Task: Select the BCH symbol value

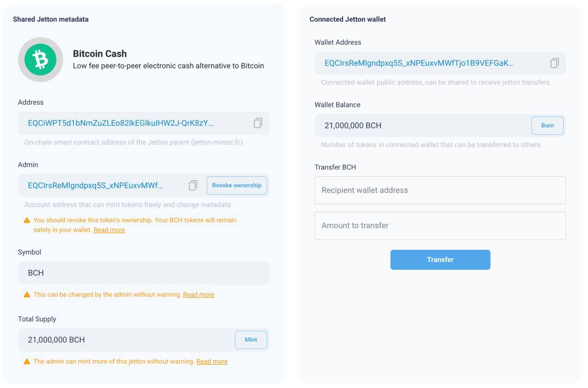Action: (36, 273)
